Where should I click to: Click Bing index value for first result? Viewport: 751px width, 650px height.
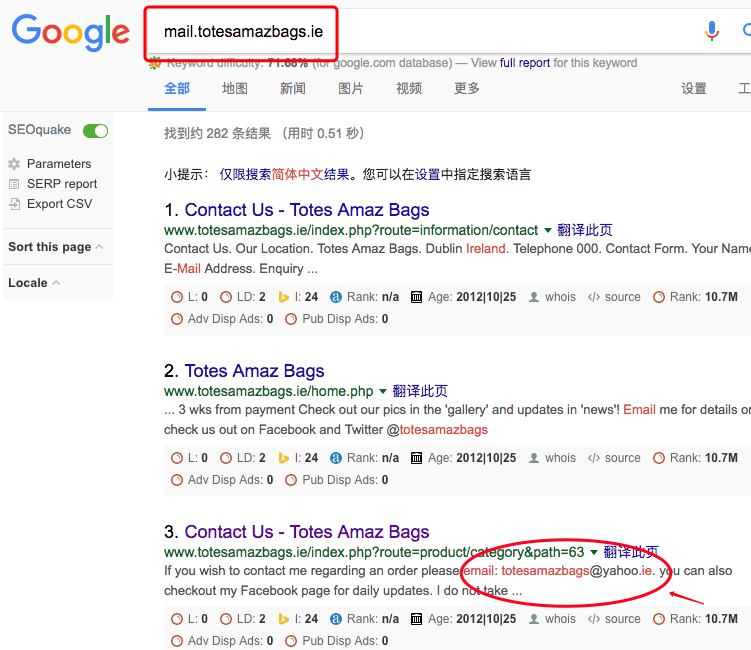311,297
